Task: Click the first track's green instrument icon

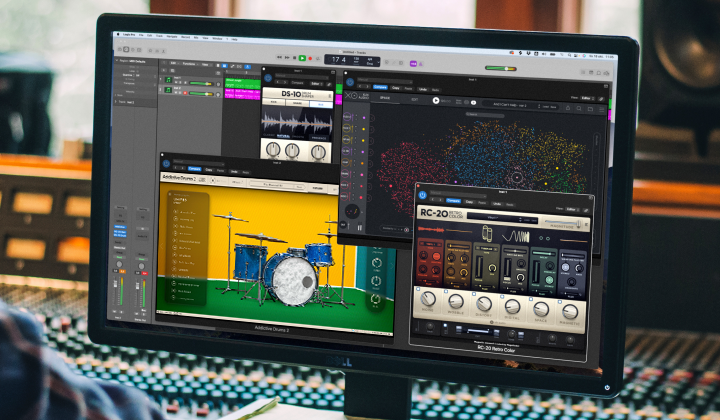Action: tap(168, 80)
